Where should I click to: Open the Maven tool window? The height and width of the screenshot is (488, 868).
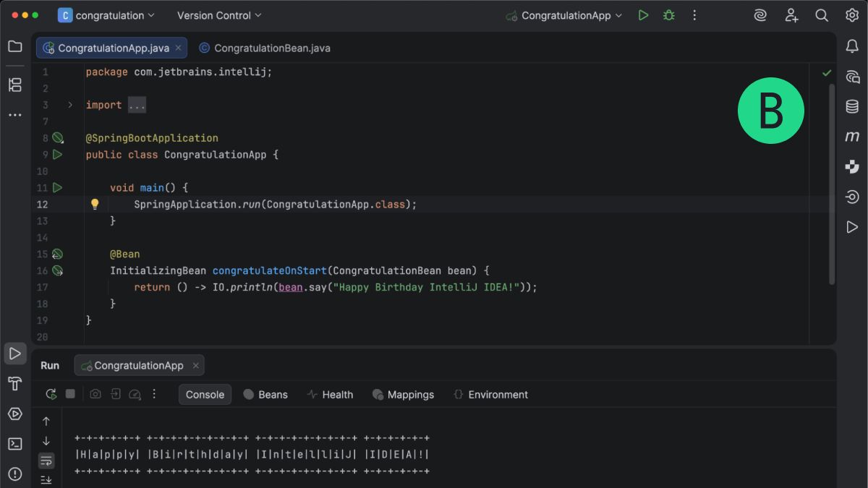click(x=851, y=136)
